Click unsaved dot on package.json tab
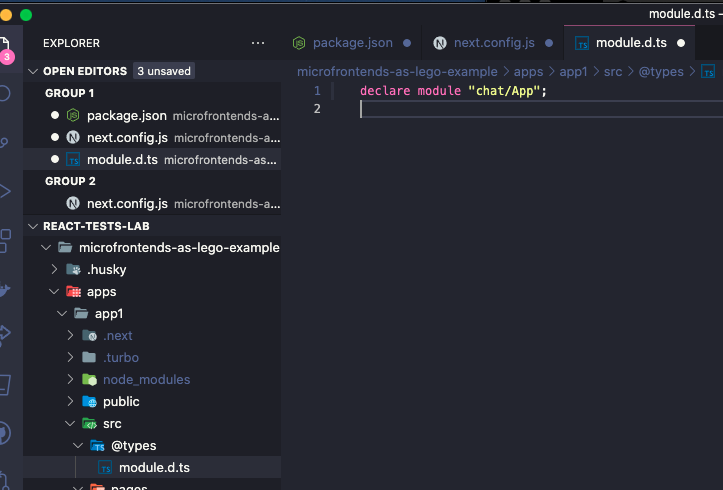The height and width of the screenshot is (490, 723). click(x=407, y=43)
